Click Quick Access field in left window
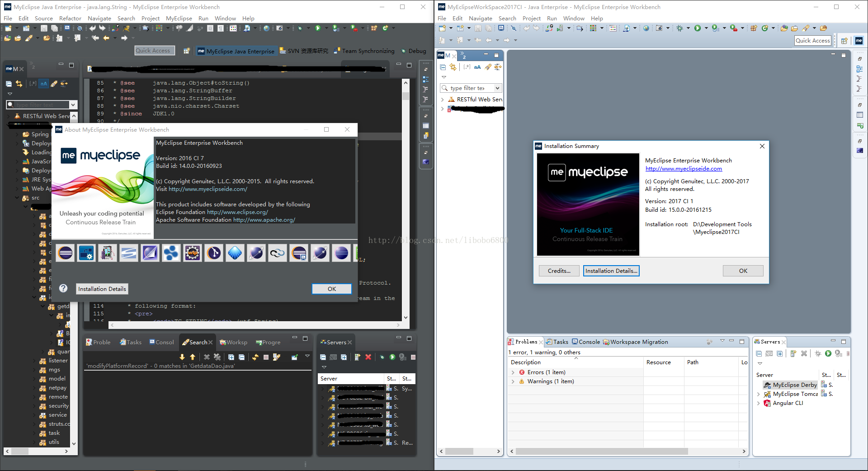This screenshot has height=471, width=868. [x=155, y=51]
